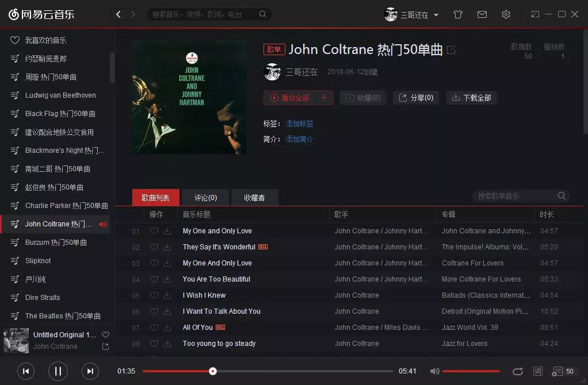Like Too young to go steady
Viewport: 588px width, 385px height.
click(x=154, y=344)
